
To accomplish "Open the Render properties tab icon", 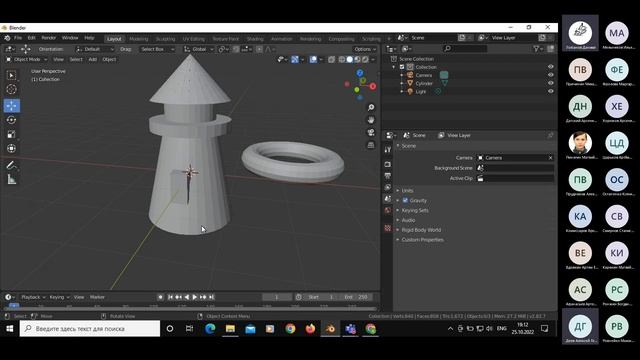I will 387,164.
